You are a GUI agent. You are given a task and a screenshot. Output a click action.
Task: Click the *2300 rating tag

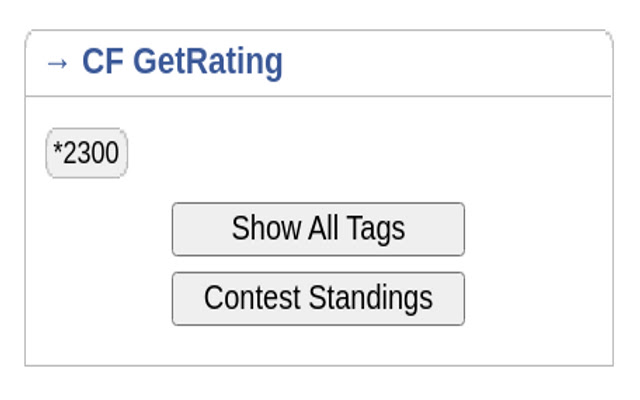pyautogui.click(x=86, y=154)
